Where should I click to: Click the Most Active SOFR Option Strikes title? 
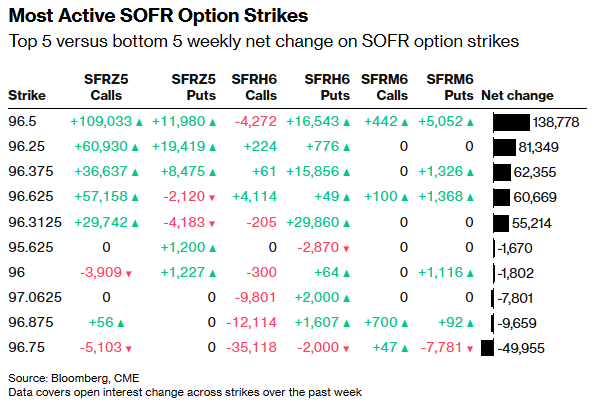(158, 16)
